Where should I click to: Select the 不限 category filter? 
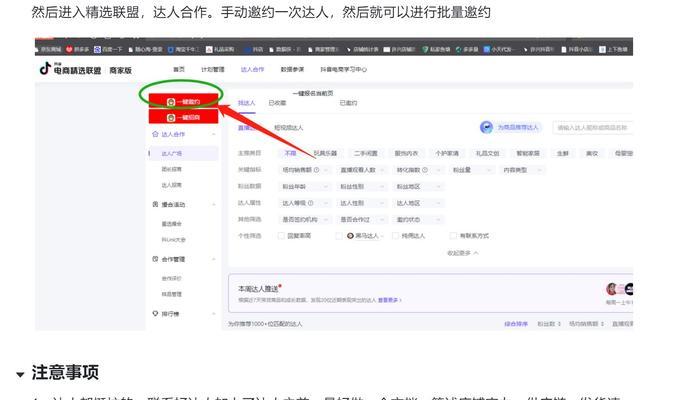click(290, 153)
